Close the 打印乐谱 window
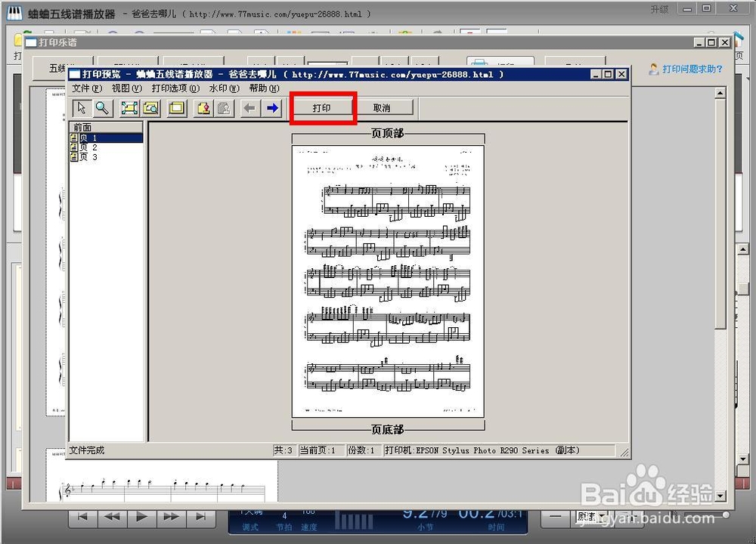This screenshot has width=756, height=544. coord(725,42)
